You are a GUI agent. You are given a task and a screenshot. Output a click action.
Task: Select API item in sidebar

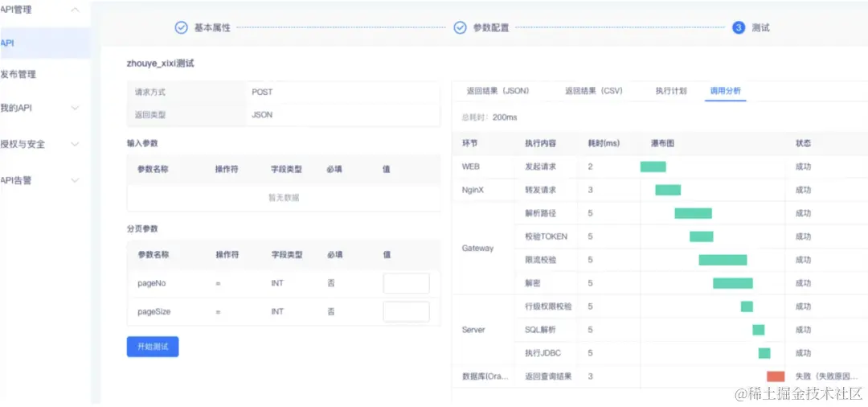[44, 43]
